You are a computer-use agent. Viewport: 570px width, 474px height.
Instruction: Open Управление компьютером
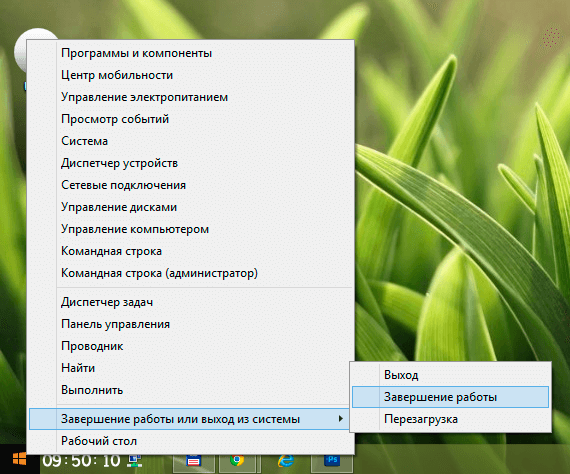pyautogui.click(x=190, y=229)
